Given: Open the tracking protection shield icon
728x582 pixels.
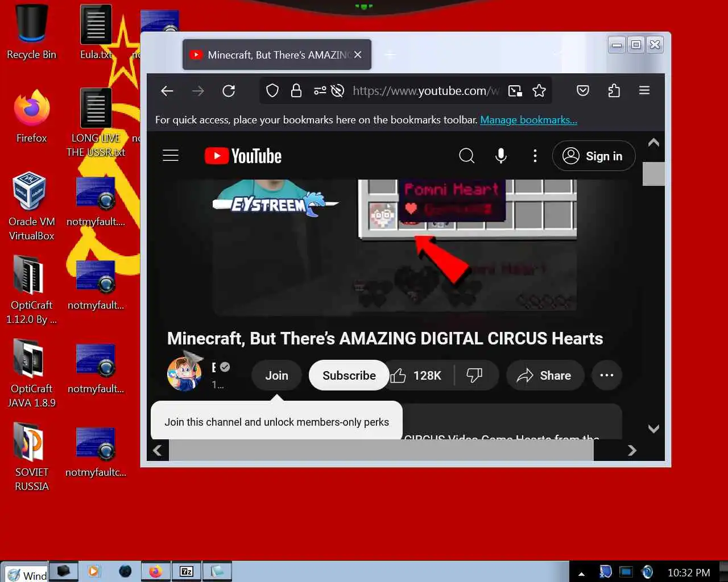Looking at the screenshot, I should point(272,91).
